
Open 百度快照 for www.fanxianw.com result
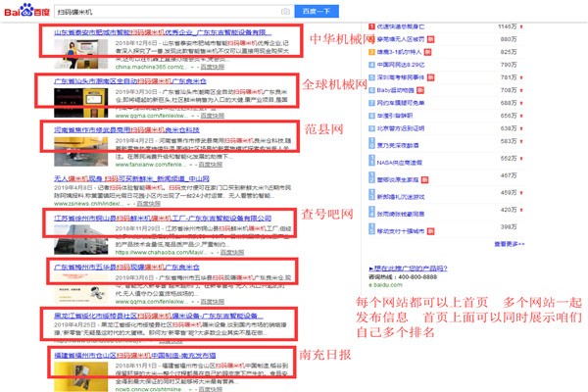[211, 165]
